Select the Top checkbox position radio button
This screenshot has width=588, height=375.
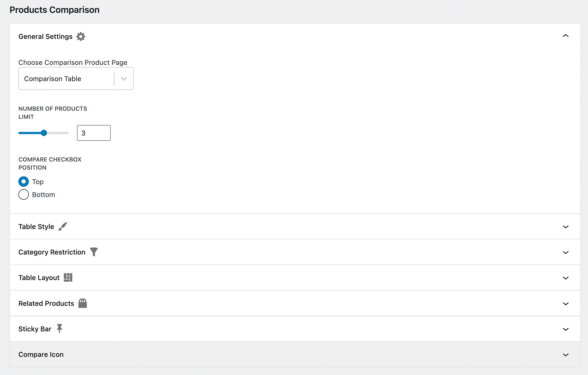tap(24, 181)
